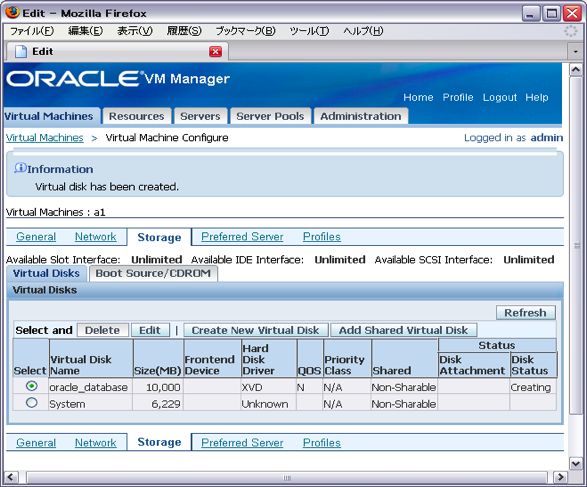
Task: Open the ヘルプ(H) menu
Action: tap(363, 31)
